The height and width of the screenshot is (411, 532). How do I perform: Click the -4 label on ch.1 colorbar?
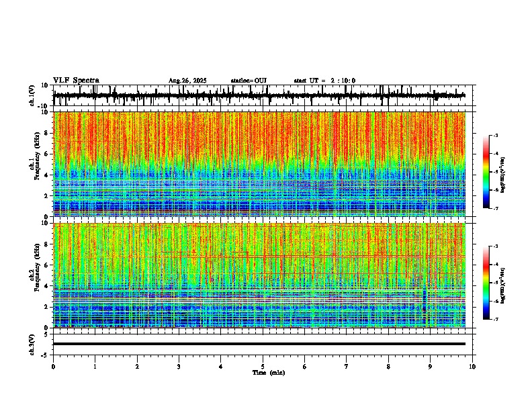[495, 154]
